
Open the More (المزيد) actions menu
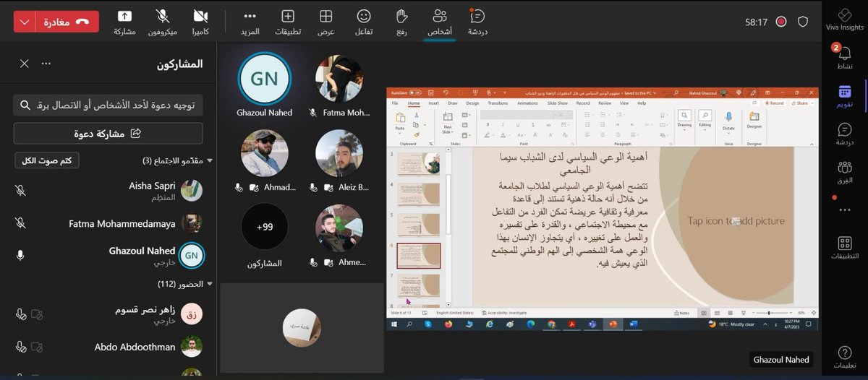pyautogui.click(x=250, y=22)
